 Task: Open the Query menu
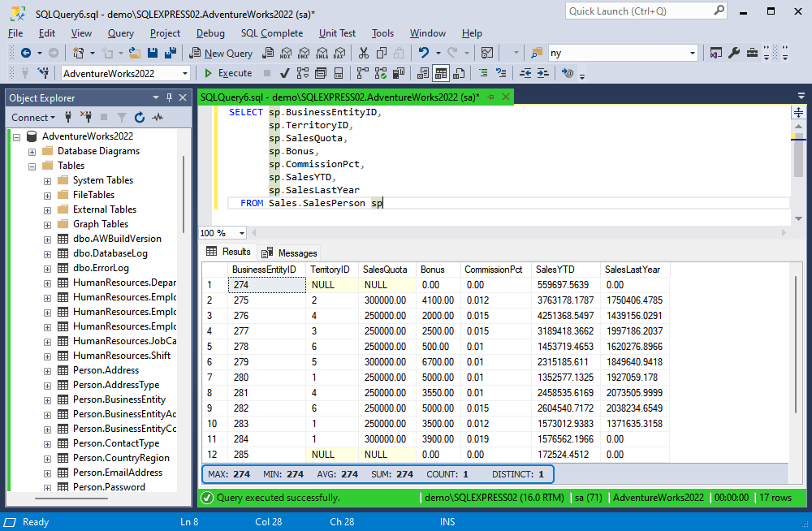120,33
